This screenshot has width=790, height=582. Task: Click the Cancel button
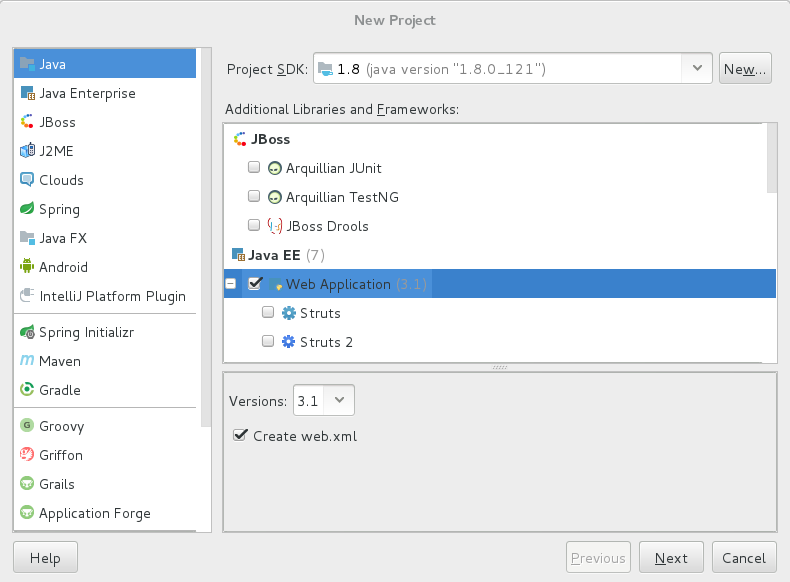click(744, 557)
